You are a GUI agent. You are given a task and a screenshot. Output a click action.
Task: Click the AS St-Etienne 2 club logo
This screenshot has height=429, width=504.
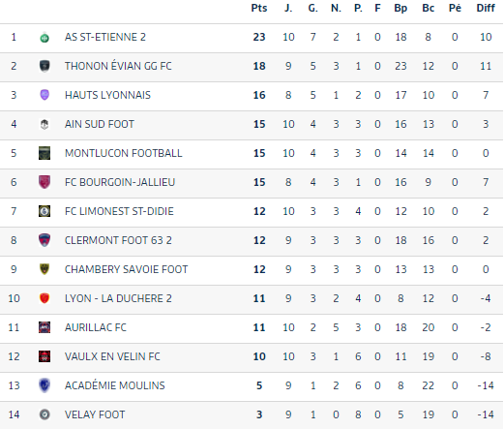44,38
